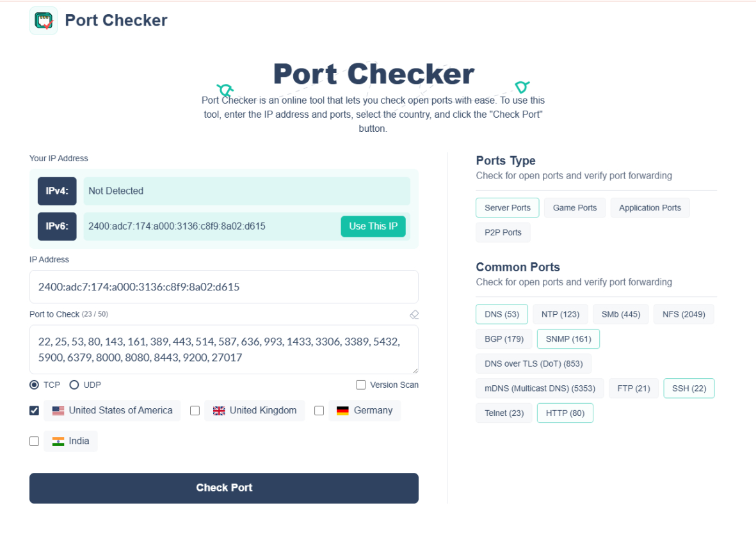The image size is (756, 533).
Task: Click the Port Checker logo icon
Action: tap(44, 20)
